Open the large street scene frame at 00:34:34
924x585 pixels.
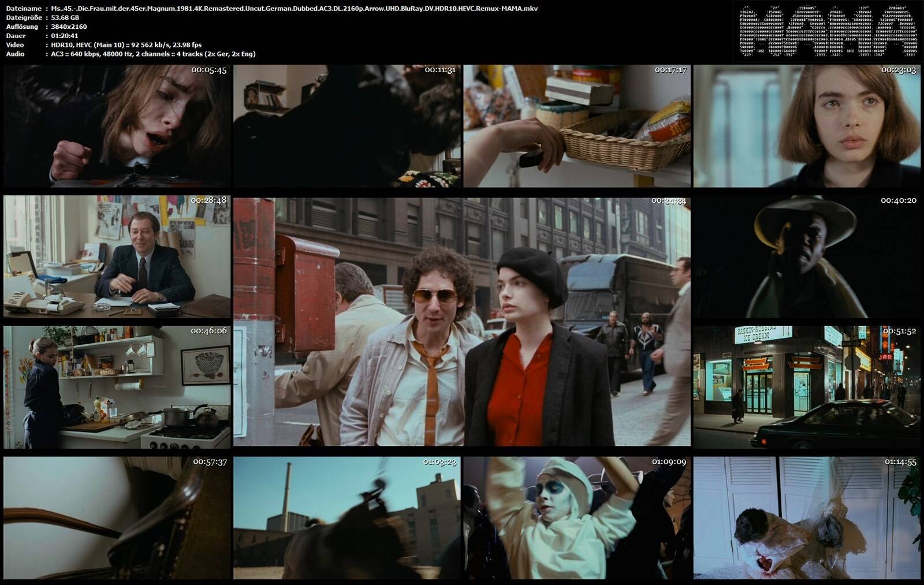[461, 322]
